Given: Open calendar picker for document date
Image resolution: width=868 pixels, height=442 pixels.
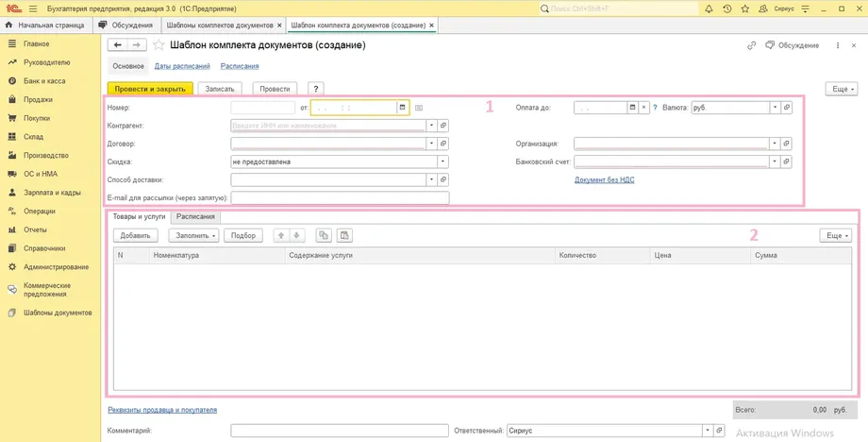Looking at the screenshot, I should coord(403,108).
